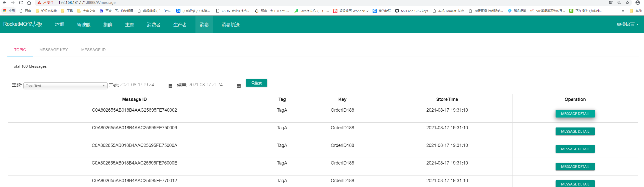The height and width of the screenshot is (187, 644).
Task: Open the 集群 menu
Action: point(108,24)
